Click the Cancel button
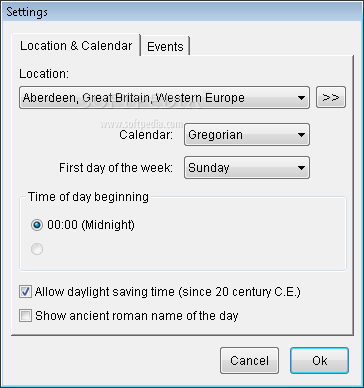This screenshot has width=364, height=388. click(x=249, y=360)
